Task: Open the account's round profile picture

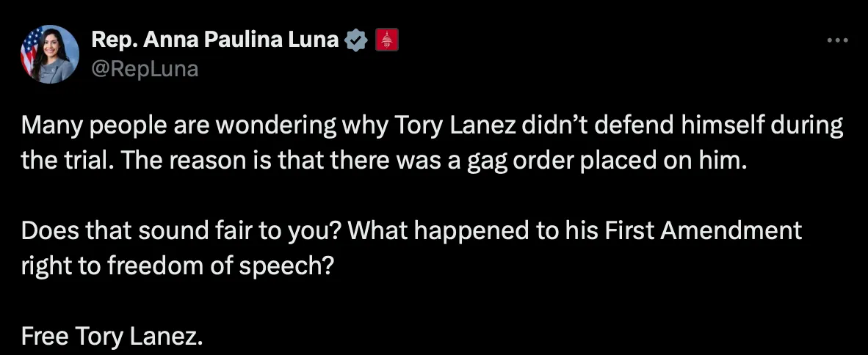Action: pos(50,54)
